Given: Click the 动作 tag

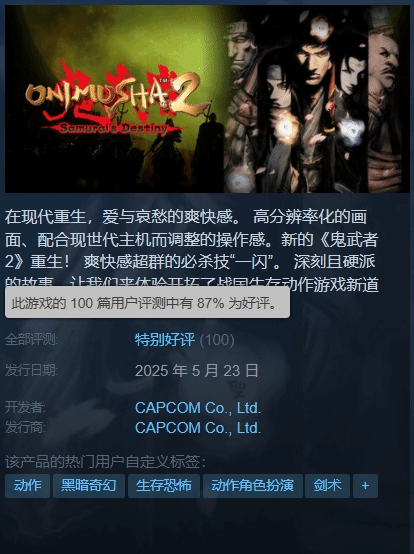Looking at the screenshot, I should point(27,486).
